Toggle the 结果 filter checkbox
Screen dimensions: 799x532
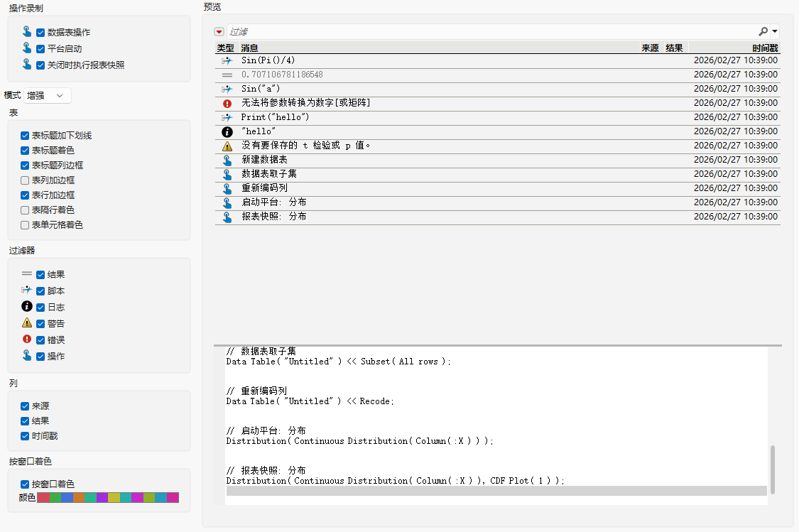click(40, 275)
